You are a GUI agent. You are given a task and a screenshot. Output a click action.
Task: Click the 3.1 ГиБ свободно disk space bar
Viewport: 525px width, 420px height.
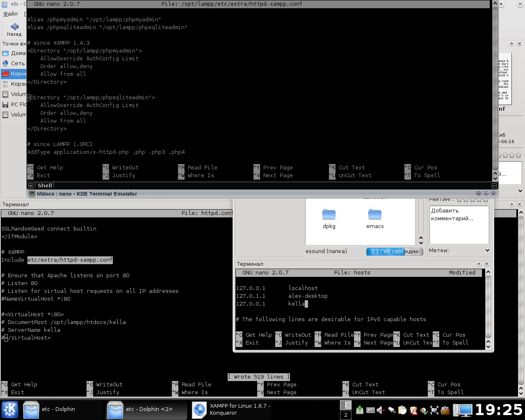click(x=395, y=251)
